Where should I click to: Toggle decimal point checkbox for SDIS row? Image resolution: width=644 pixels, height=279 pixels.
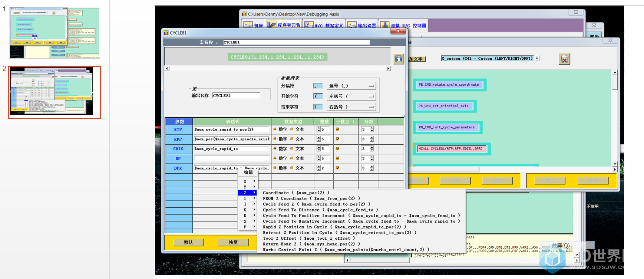tap(337, 149)
